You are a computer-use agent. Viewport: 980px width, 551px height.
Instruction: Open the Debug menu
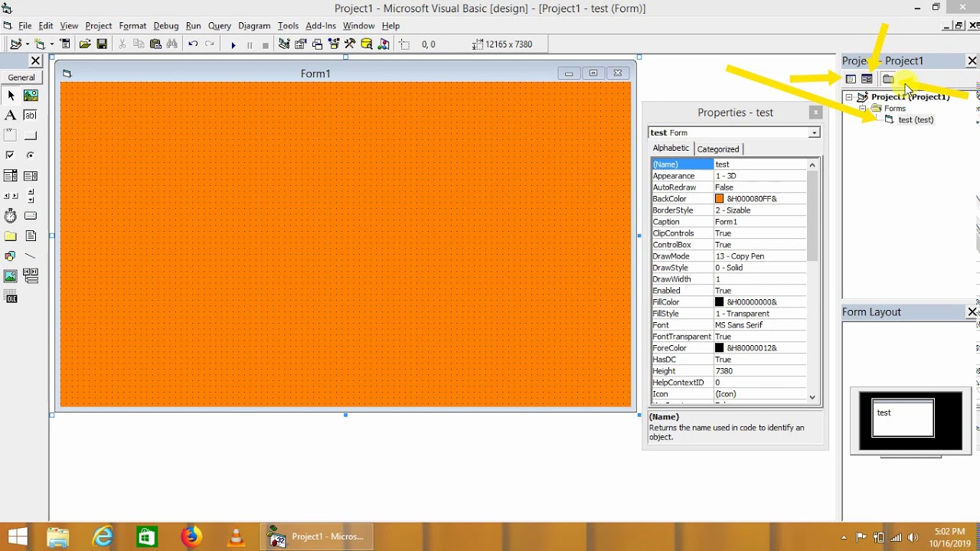[x=165, y=26]
